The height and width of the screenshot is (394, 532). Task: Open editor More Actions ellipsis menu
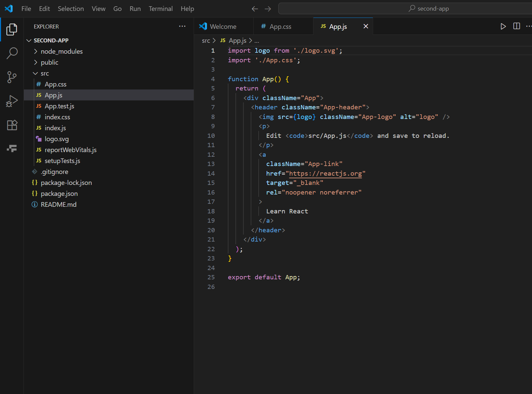529,26
